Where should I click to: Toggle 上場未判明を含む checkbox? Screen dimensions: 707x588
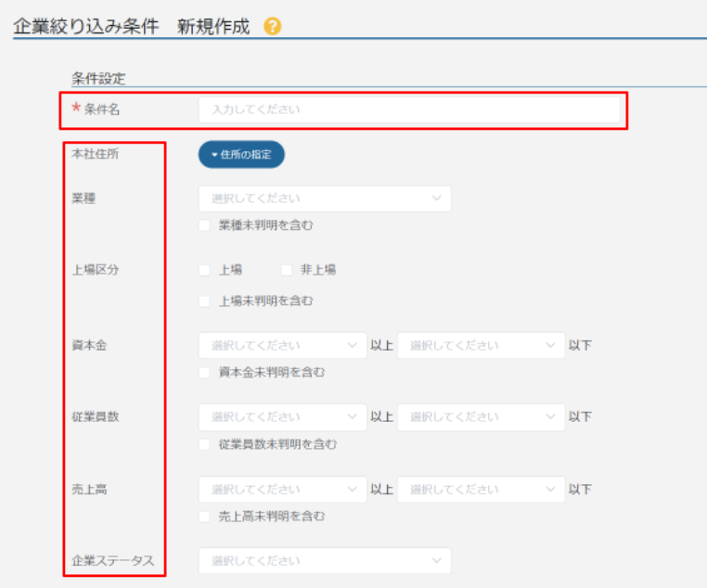click(x=204, y=300)
